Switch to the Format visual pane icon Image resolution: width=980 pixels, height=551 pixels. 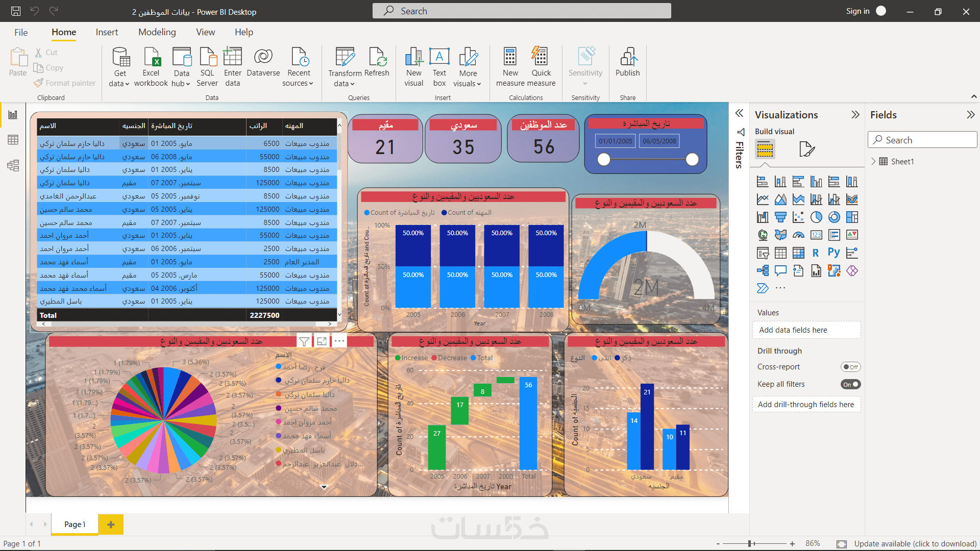806,149
